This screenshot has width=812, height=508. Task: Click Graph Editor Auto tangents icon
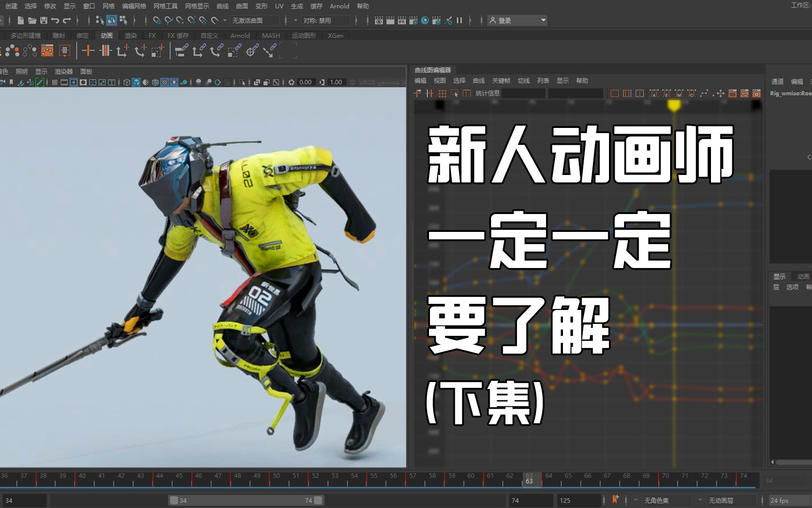(x=653, y=93)
